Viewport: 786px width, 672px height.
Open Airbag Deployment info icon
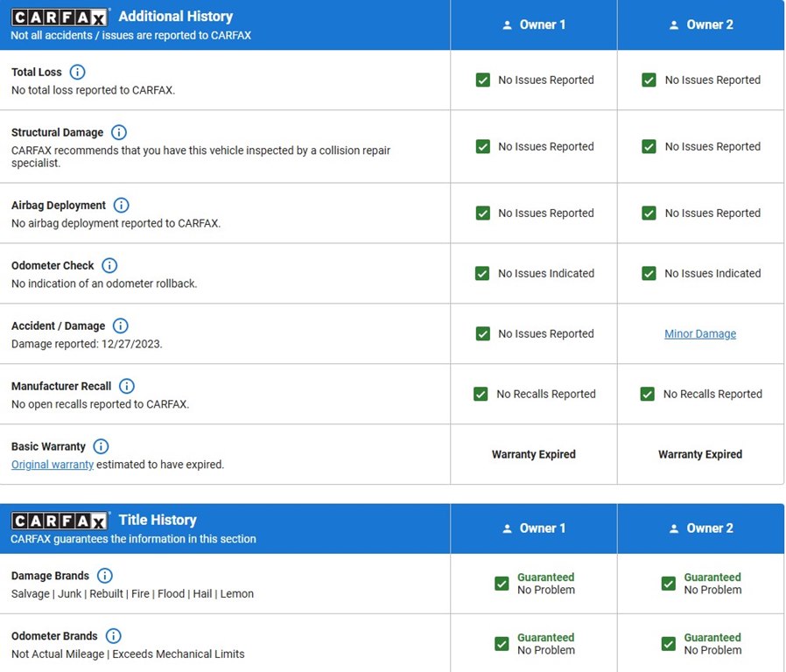click(122, 205)
